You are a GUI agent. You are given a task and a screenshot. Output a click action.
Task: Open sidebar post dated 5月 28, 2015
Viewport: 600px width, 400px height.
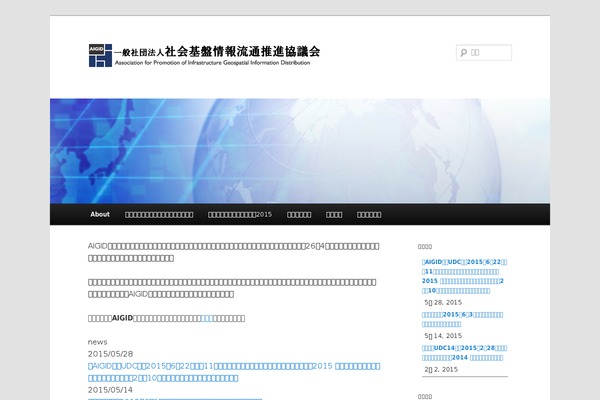[x=465, y=276]
